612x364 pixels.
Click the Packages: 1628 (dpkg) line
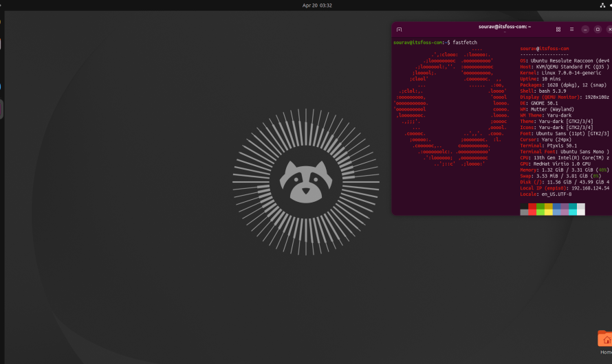(x=563, y=84)
